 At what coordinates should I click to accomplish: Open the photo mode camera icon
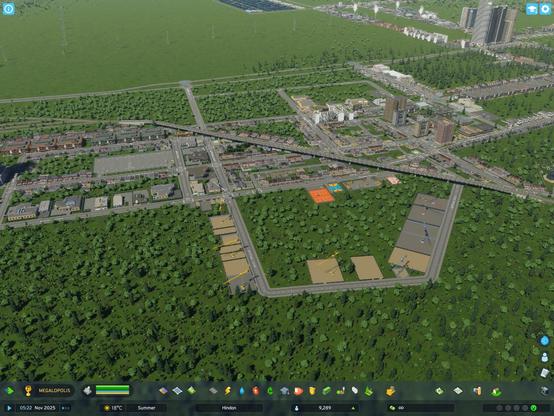(x=544, y=391)
